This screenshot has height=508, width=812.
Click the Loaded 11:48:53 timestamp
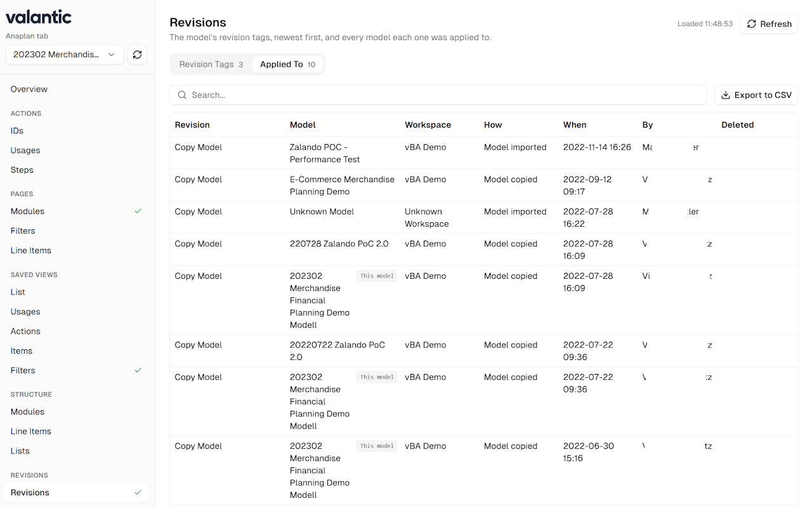705,24
